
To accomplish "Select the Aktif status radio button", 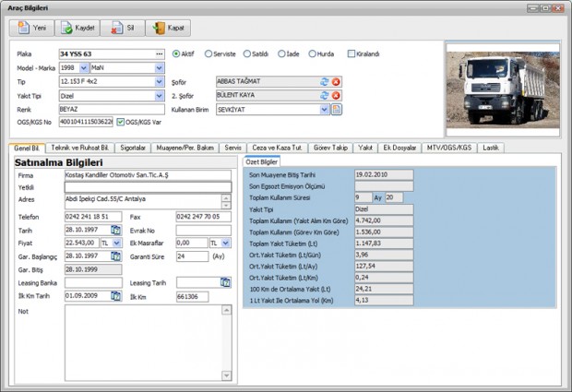I will tap(176, 54).
